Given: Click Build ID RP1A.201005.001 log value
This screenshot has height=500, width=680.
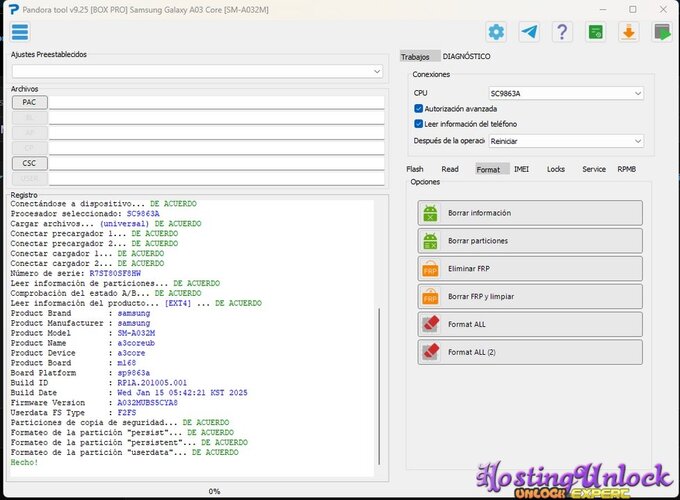Looking at the screenshot, I should click(152, 383).
